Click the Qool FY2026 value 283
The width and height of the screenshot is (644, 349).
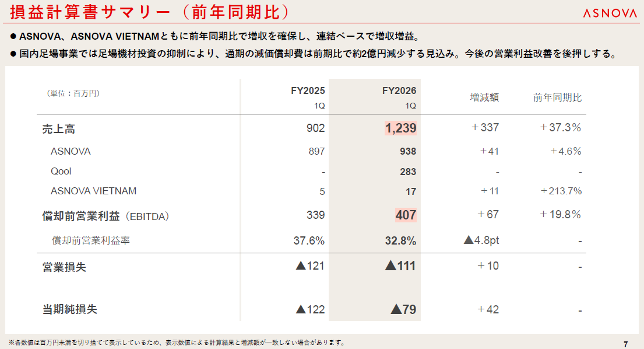click(x=408, y=172)
